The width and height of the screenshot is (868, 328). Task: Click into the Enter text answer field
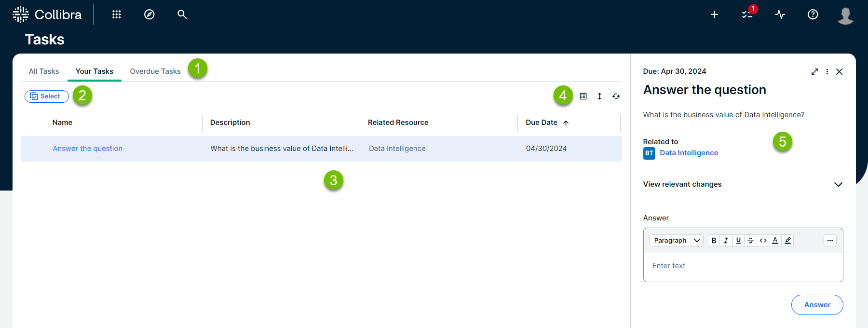(743, 266)
